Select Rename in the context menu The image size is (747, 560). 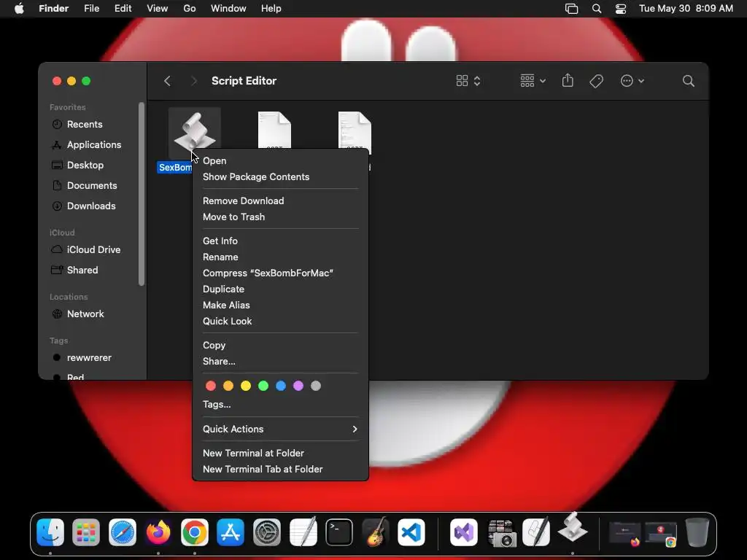[280, 257]
